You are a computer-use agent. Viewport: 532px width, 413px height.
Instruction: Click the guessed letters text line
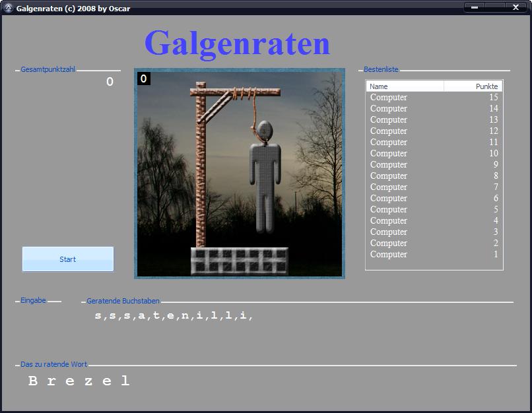click(174, 316)
